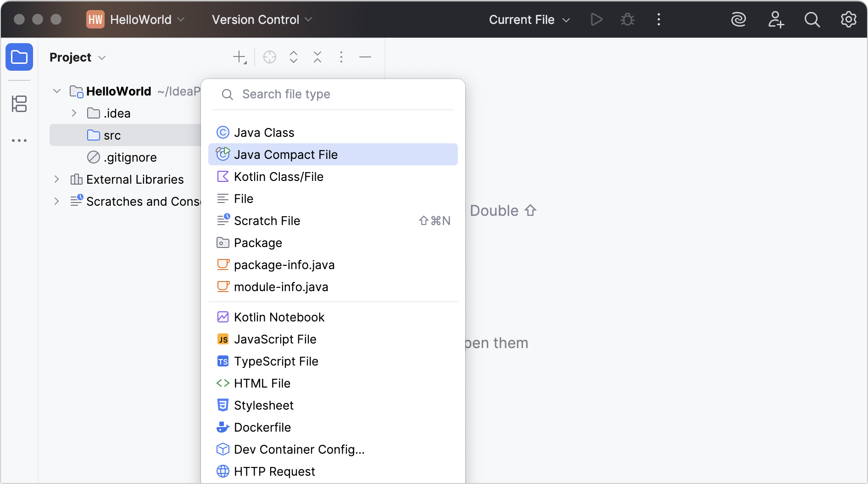Collapse the HelloWorld project node
868x484 pixels.
[56, 91]
